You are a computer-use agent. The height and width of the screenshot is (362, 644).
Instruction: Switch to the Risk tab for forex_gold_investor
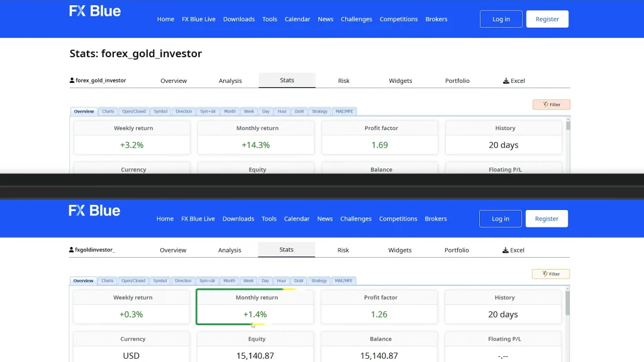343,80
